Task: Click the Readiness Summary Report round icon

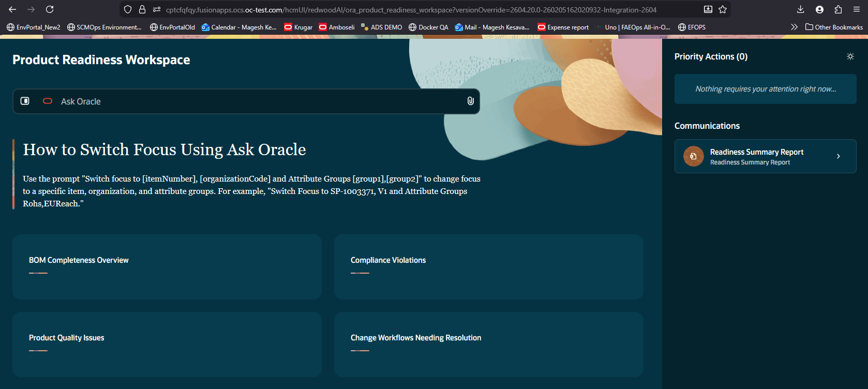Action: click(694, 156)
